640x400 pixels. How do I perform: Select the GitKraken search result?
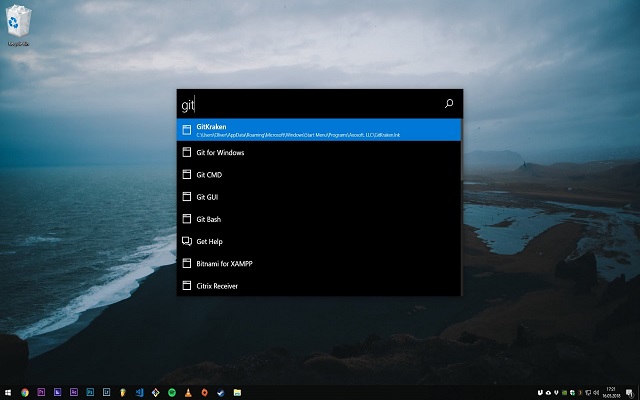click(x=319, y=130)
